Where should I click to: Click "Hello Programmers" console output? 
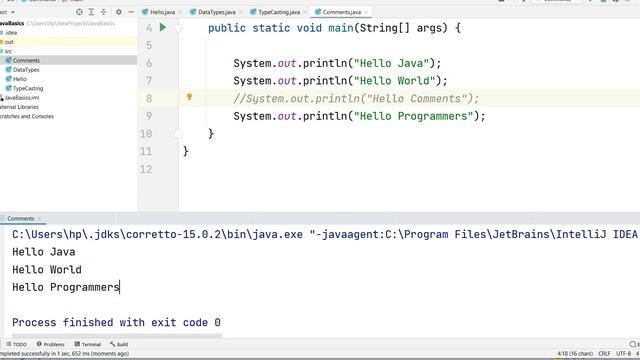[x=66, y=287]
